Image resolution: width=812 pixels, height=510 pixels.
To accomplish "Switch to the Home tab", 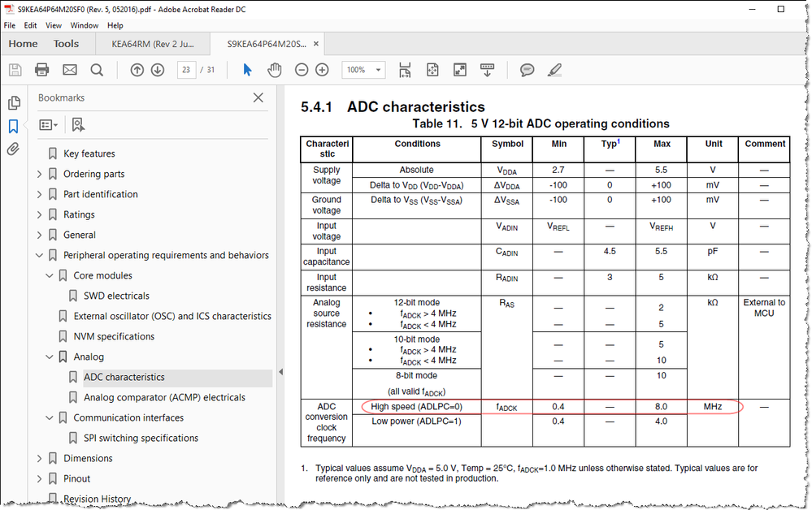I will click(23, 44).
